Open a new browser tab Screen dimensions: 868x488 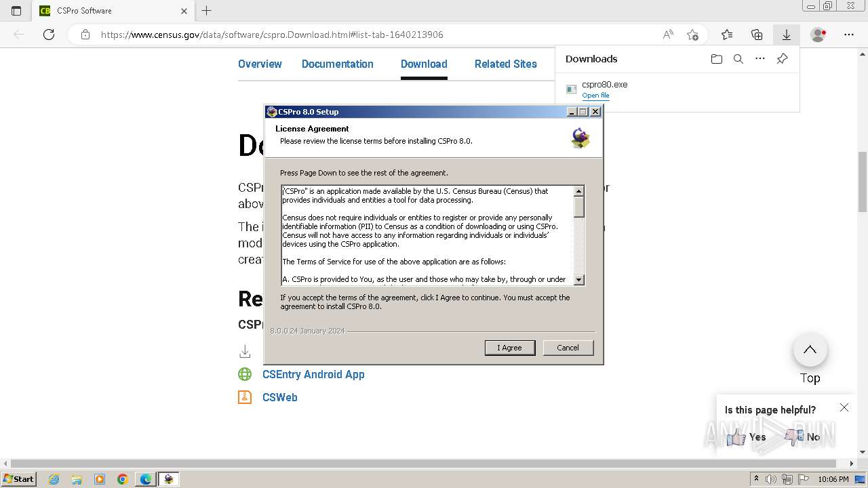(x=207, y=11)
